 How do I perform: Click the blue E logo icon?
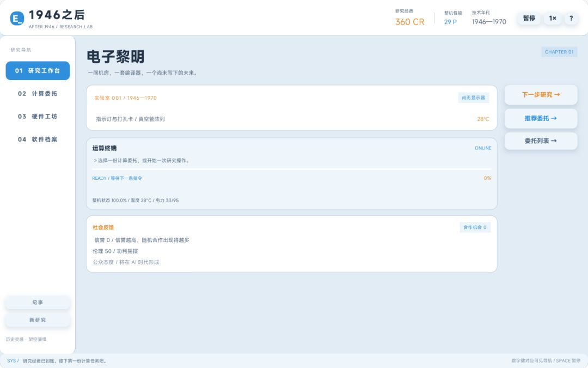coord(17,18)
